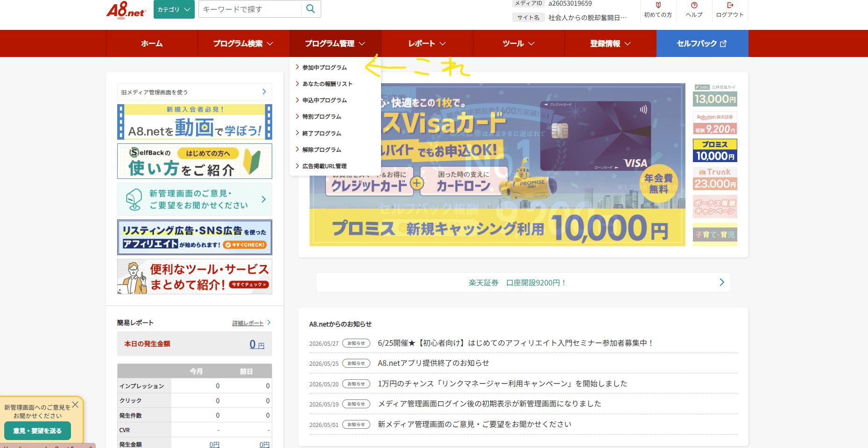The height and width of the screenshot is (448, 868).
Task: Click the 今月 発生金額 0円 link
Action: tap(214, 445)
